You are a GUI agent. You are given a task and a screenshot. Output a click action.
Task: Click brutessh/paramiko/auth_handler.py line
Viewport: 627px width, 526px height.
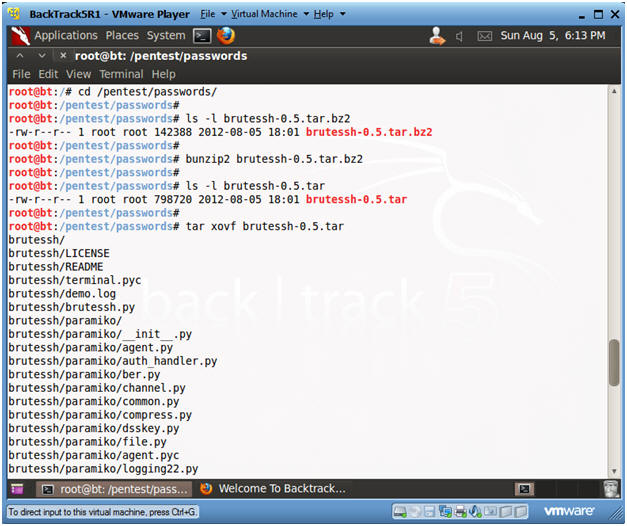pos(113,361)
